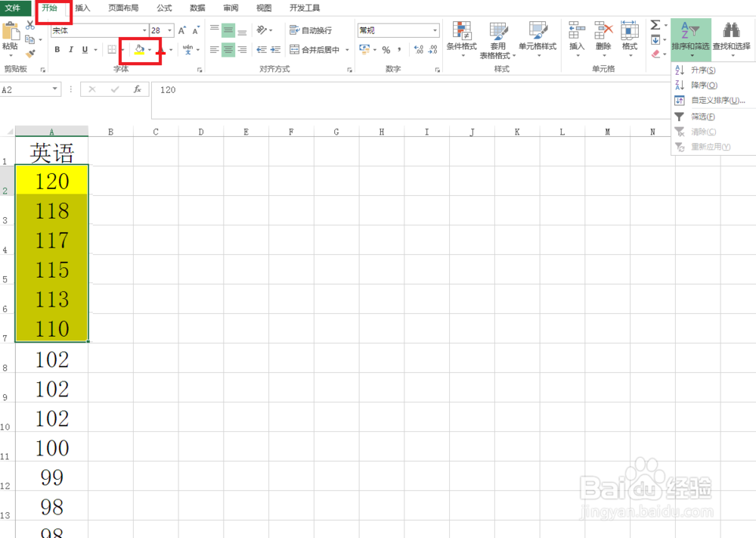This screenshot has height=538, width=756.
Task: Click the cell borders icon
Action: [x=112, y=49]
